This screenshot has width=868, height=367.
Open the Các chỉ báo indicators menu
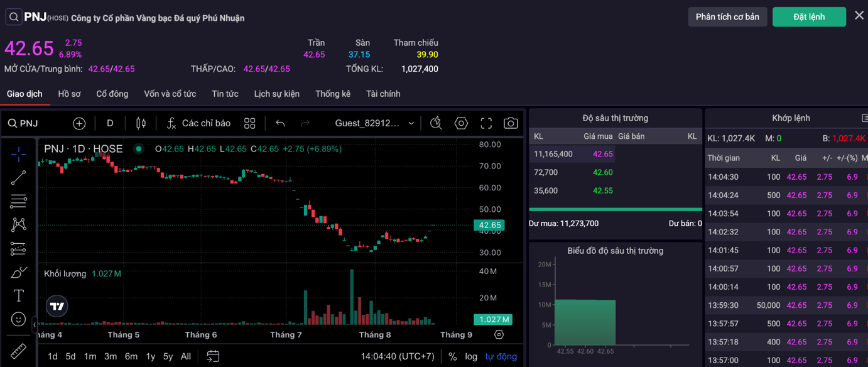click(x=198, y=123)
